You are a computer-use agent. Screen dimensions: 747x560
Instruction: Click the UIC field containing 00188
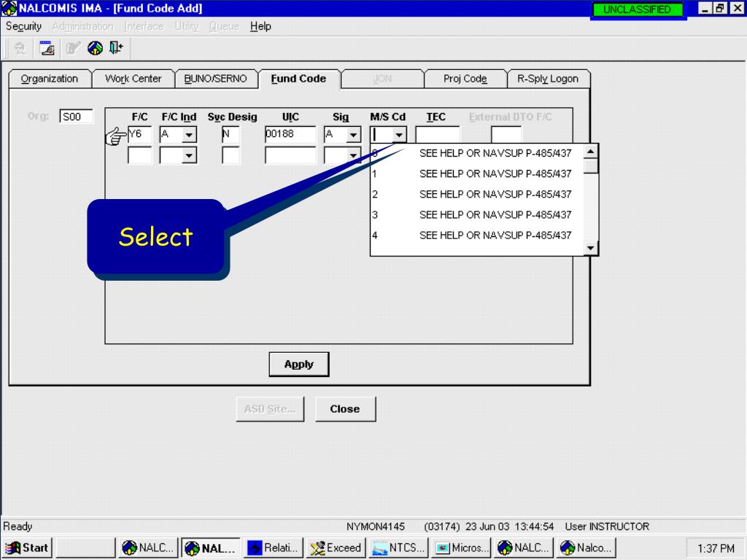point(290,134)
